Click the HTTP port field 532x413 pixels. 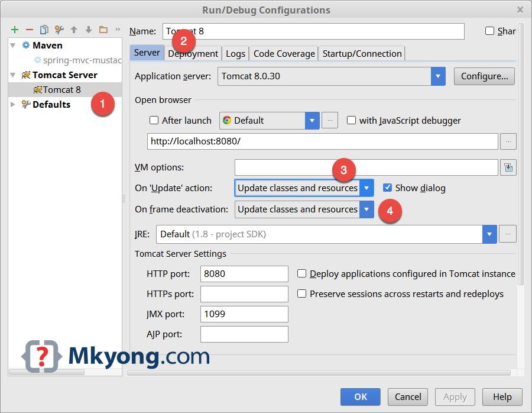point(244,274)
